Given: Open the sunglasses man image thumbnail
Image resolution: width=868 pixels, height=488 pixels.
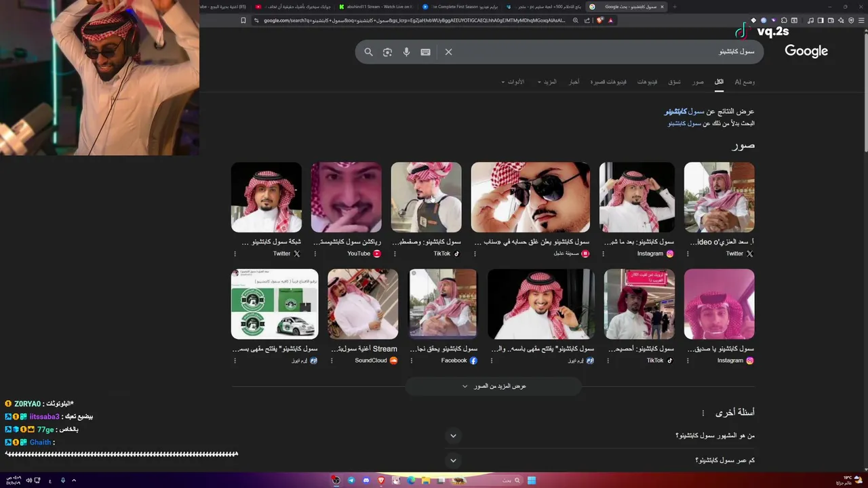Looking at the screenshot, I should 530,197.
